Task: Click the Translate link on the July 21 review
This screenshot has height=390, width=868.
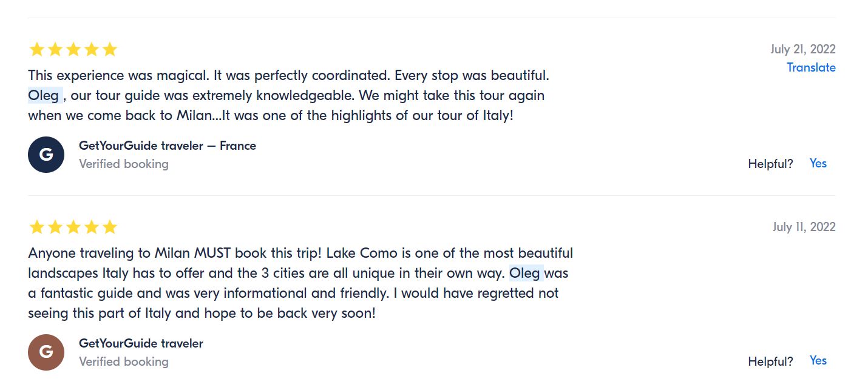Action: coord(811,67)
